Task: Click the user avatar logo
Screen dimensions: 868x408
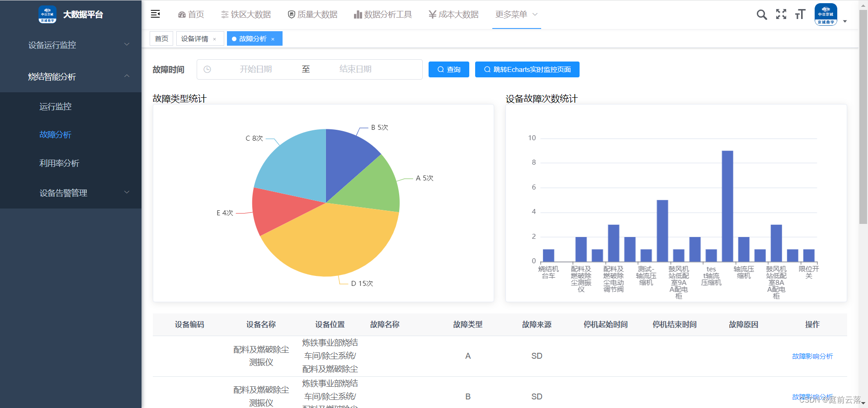Action: click(x=826, y=14)
